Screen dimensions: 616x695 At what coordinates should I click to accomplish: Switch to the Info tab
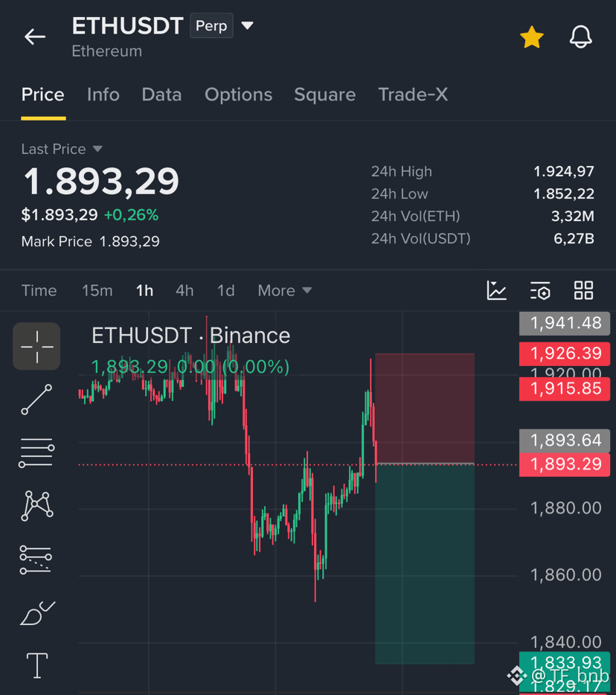103,95
